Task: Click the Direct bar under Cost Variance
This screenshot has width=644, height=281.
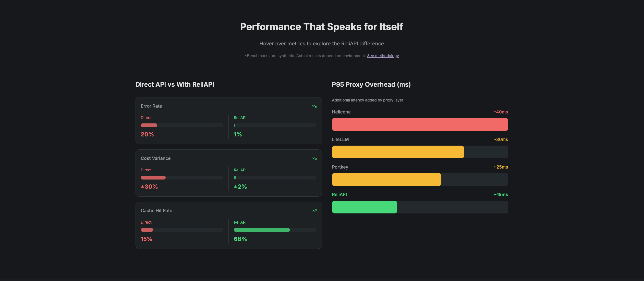Action: click(x=153, y=177)
